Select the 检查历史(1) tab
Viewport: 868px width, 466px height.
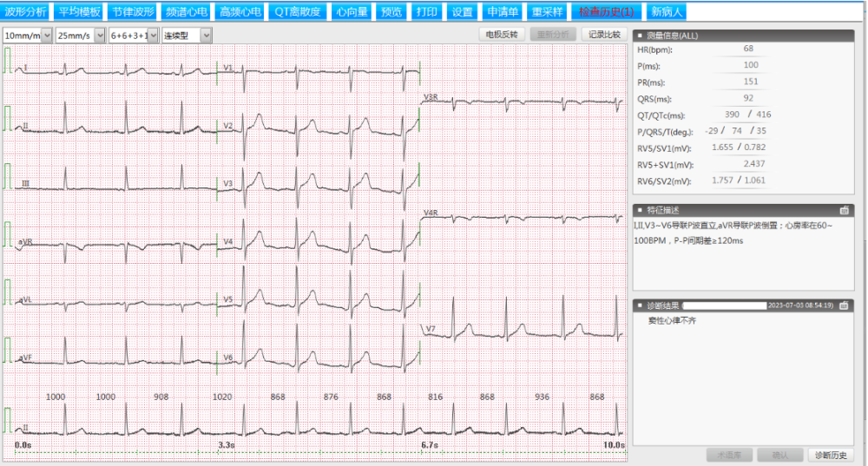(606, 11)
